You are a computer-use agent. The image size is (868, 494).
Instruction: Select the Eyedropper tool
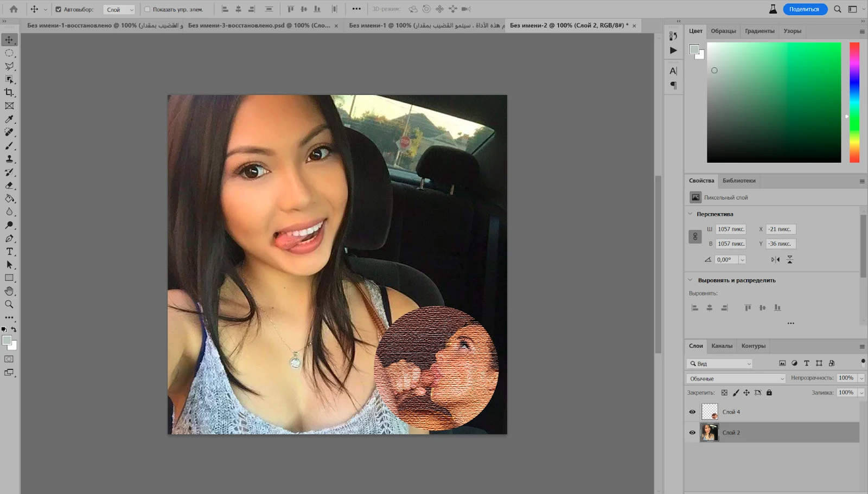click(x=9, y=119)
